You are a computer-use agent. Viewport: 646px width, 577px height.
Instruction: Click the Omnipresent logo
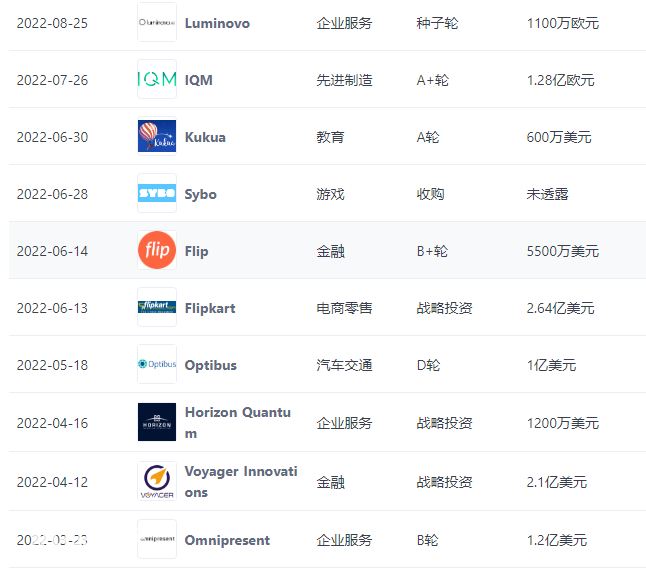(x=157, y=539)
